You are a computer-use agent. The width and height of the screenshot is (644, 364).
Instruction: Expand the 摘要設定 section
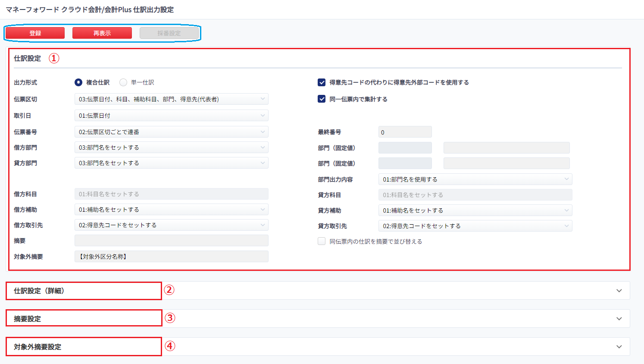(318, 319)
